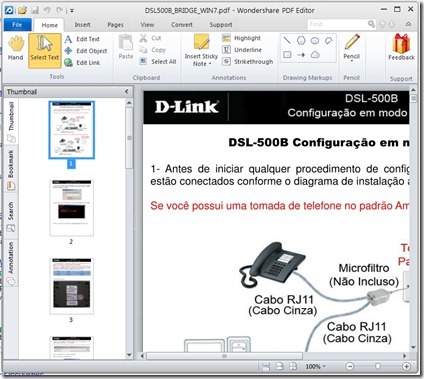Switch to continuous page view icon
The height and width of the screenshot is (379, 424).
click(280, 366)
